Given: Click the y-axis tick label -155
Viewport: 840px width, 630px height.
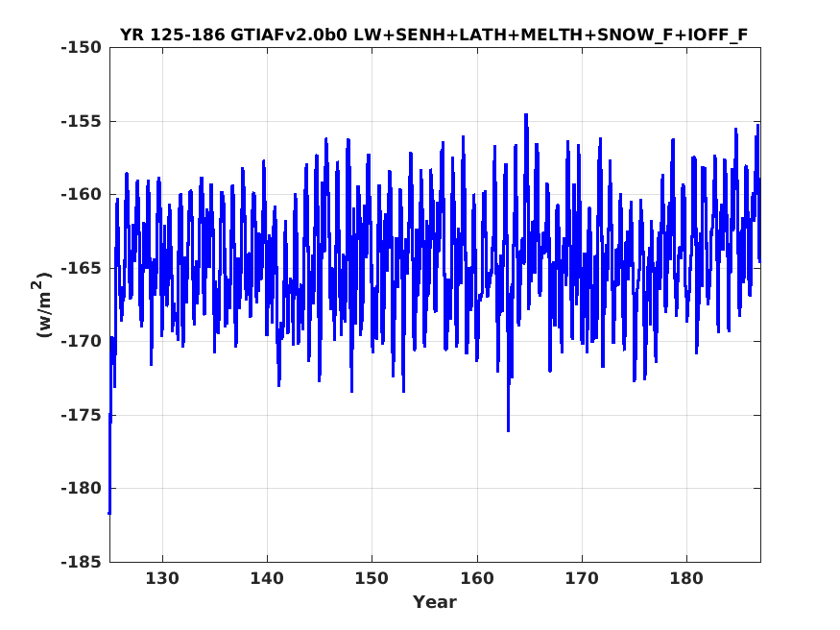Looking at the screenshot, I should (x=81, y=122).
